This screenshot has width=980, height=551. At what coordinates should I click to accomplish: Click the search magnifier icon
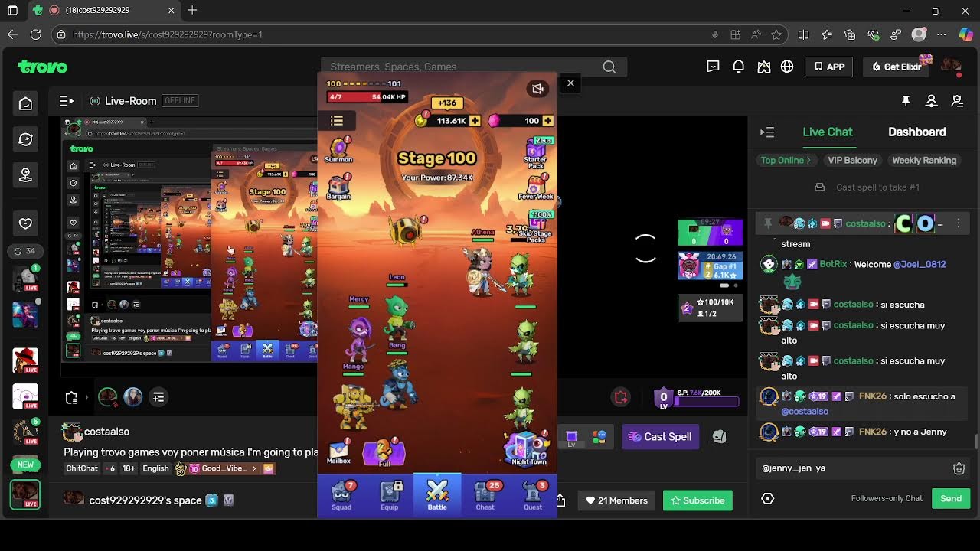pos(609,67)
